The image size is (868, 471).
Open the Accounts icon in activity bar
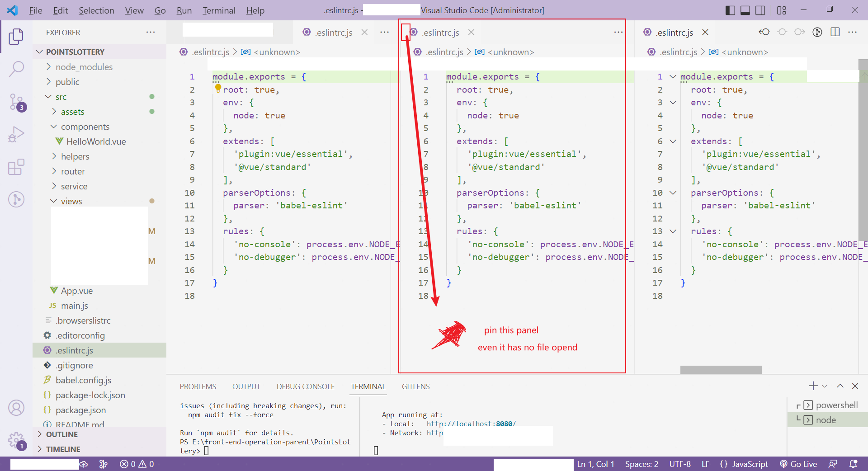tap(16, 408)
